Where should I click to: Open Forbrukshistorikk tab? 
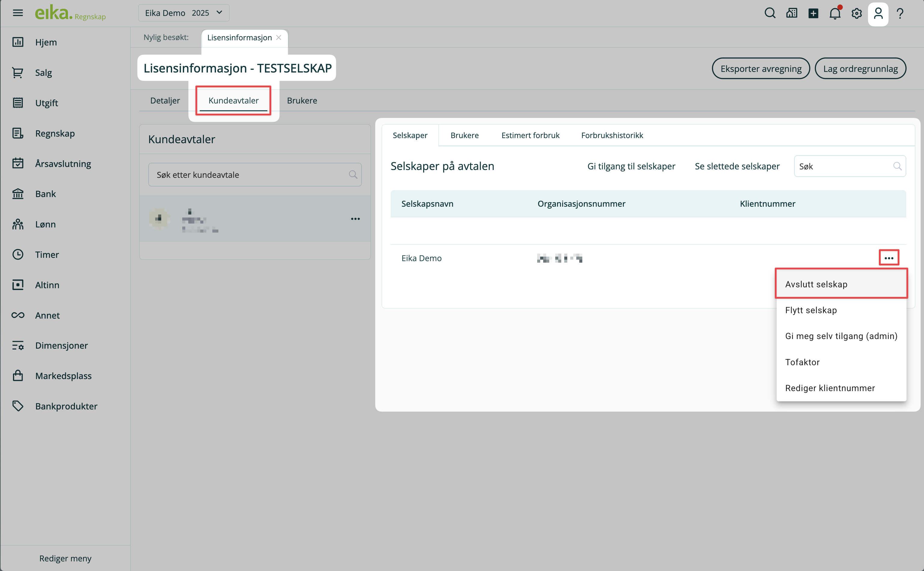click(612, 135)
